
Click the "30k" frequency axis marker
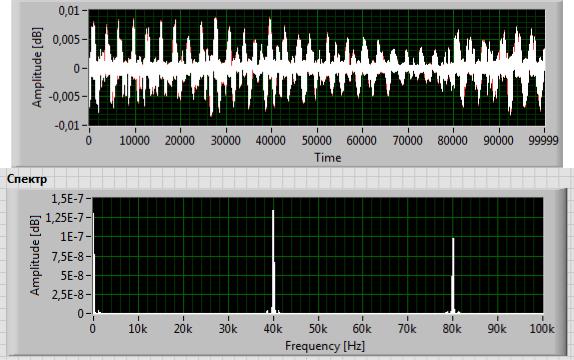click(x=228, y=329)
